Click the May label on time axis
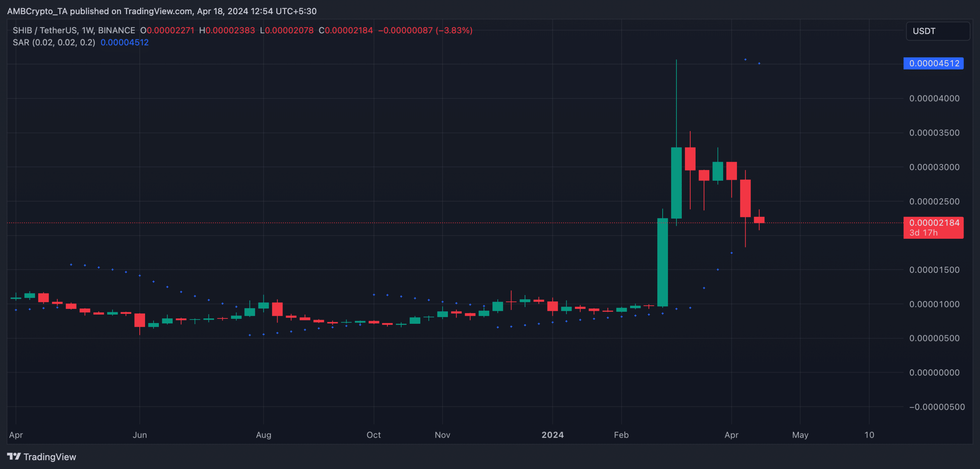The height and width of the screenshot is (469, 980). click(x=800, y=435)
